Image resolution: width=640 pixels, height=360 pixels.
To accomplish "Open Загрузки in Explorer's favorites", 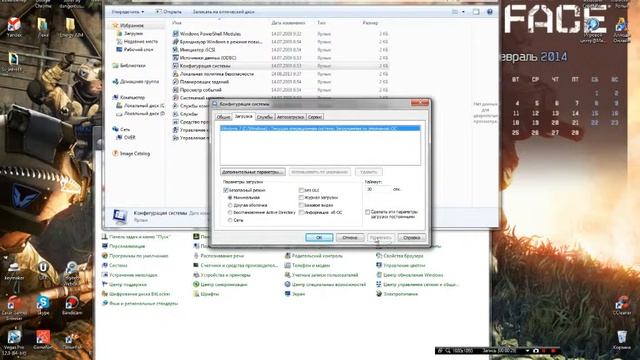I will pyautogui.click(x=133, y=33).
